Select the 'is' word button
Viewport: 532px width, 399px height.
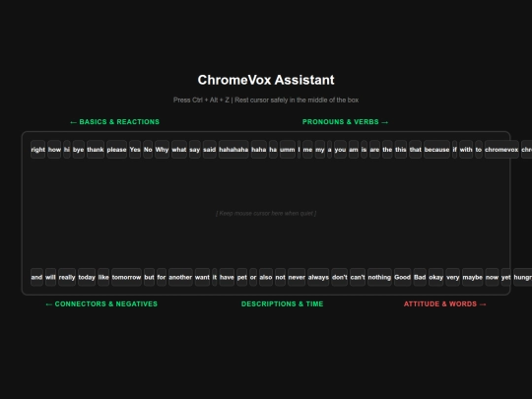click(x=365, y=150)
